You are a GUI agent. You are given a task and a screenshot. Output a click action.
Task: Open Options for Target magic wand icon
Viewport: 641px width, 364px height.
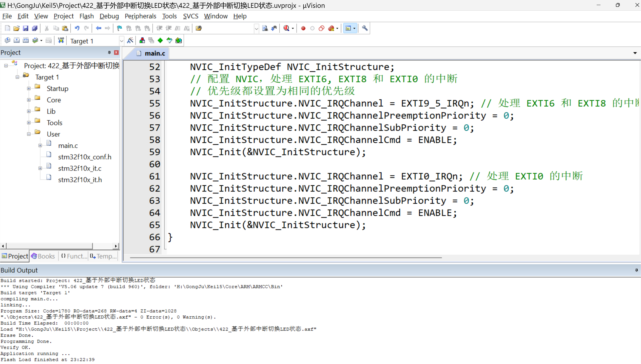click(130, 41)
